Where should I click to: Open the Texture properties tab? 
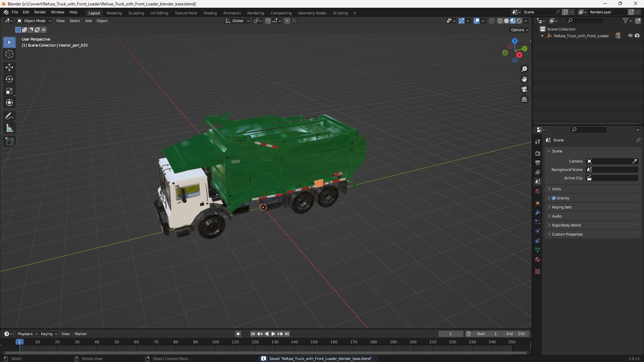point(538,271)
